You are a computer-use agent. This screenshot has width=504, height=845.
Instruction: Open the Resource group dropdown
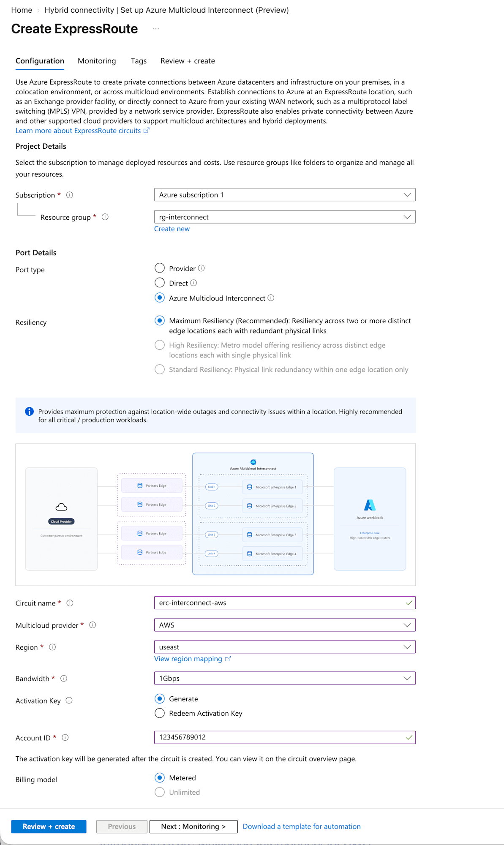pos(285,217)
